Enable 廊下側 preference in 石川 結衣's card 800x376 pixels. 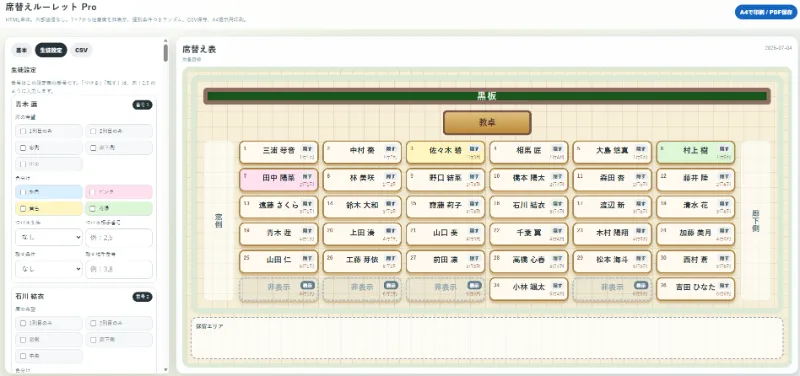point(93,339)
